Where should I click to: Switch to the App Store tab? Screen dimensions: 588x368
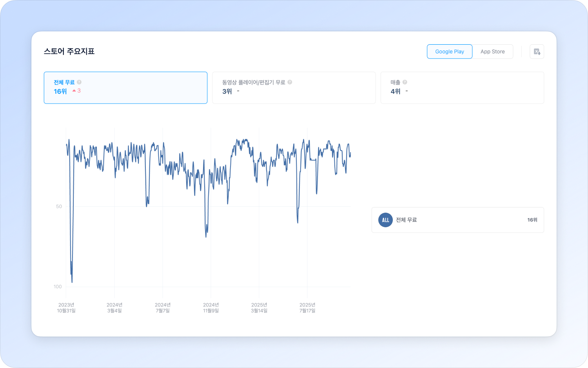[x=492, y=52]
